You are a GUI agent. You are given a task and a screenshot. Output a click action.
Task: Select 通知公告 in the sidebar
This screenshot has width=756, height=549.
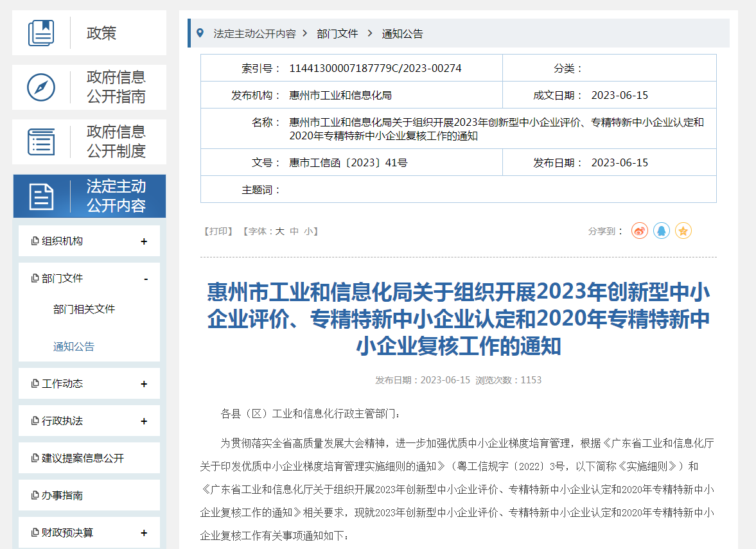74,347
